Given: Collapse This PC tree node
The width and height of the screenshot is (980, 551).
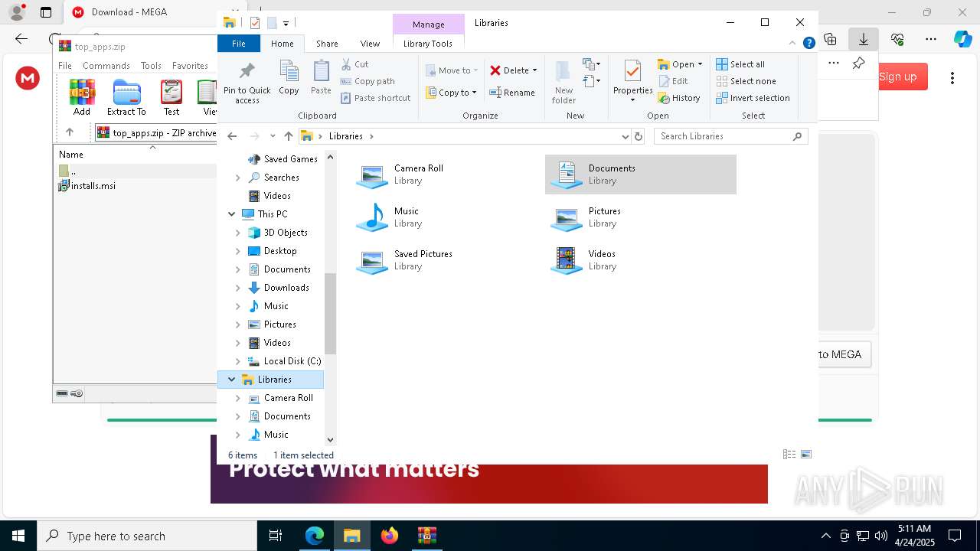Looking at the screenshot, I should tap(232, 214).
